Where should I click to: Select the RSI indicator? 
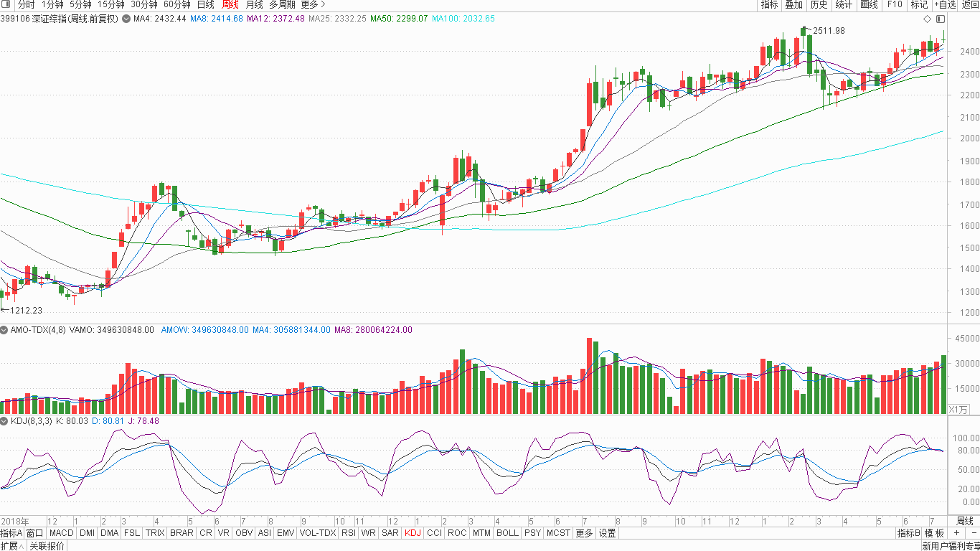(x=349, y=533)
